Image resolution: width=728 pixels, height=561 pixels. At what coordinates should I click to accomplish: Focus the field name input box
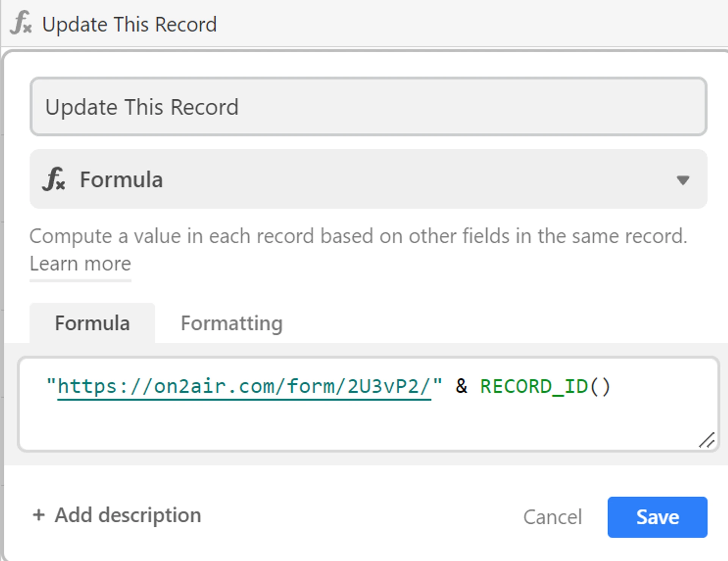click(x=368, y=107)
